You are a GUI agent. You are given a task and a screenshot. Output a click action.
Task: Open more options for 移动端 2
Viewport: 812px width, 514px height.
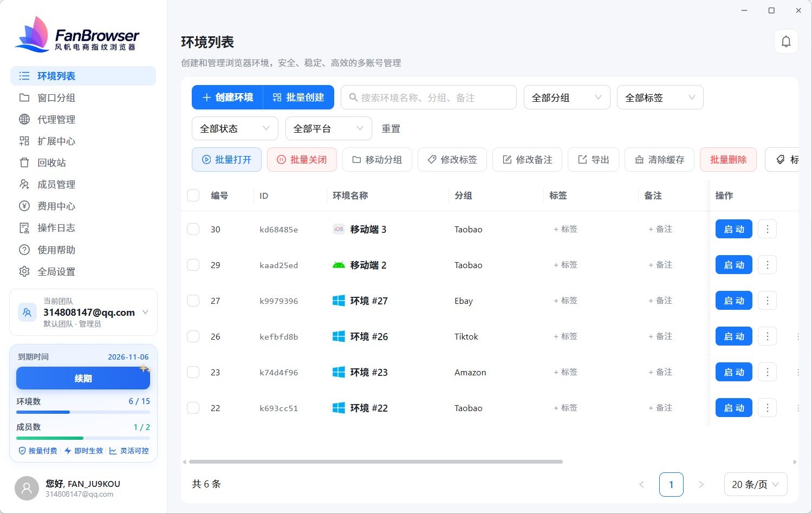[767, 265]
